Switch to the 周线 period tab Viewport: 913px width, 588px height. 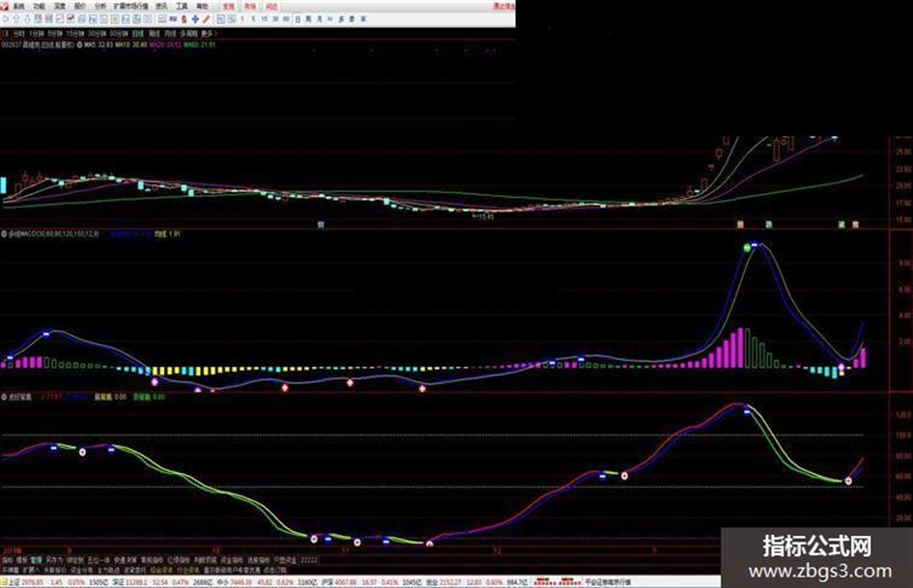pos(155,34)
